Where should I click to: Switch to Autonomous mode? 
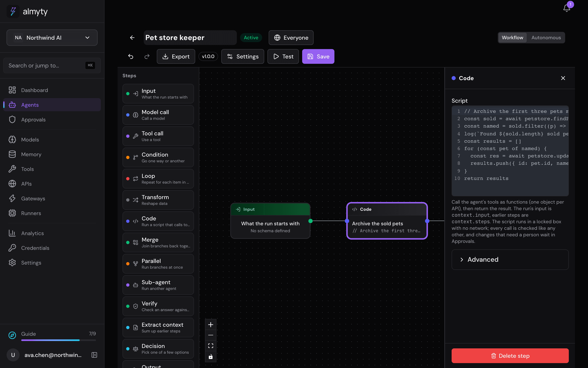pos(546,37)
